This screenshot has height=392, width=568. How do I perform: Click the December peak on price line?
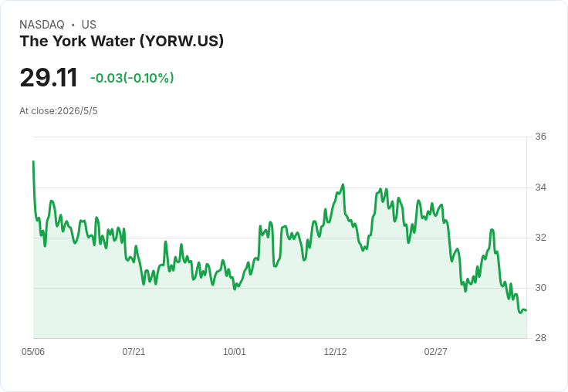tap(343, 184)
